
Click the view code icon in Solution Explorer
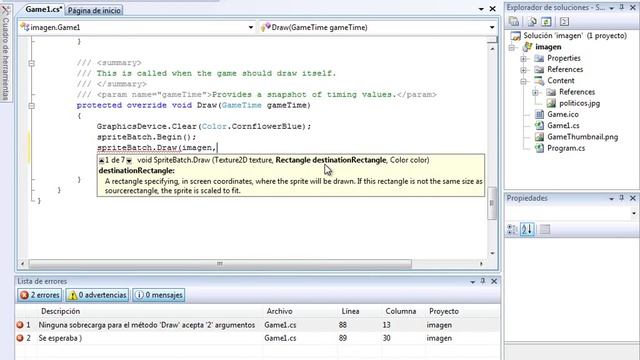(x=564, y=21)
